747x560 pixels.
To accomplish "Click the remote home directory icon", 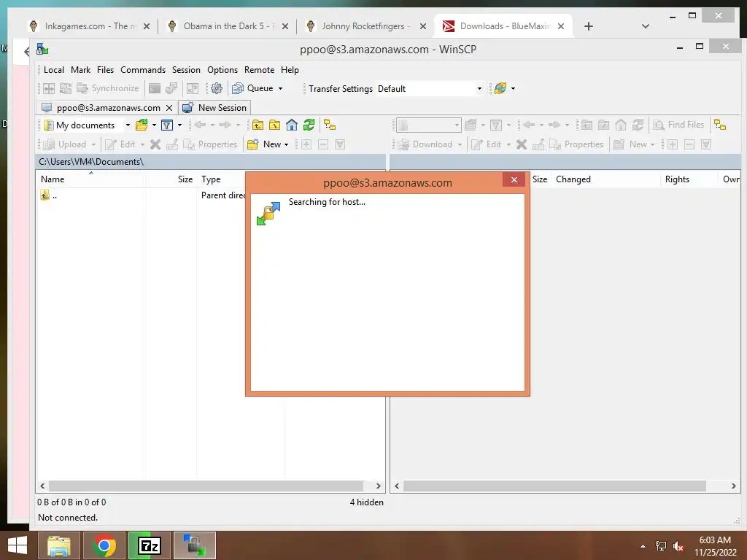I will coord(621,125).
